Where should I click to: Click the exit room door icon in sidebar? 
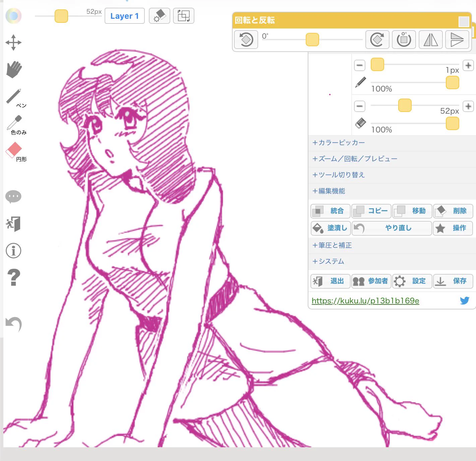13,224
